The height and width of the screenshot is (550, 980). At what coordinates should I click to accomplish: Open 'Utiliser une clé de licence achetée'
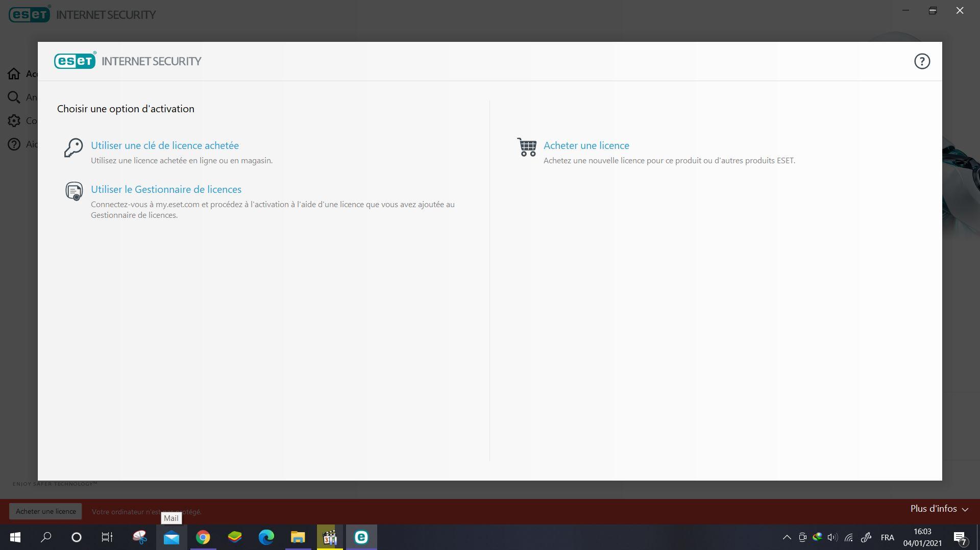coord(165,145)
